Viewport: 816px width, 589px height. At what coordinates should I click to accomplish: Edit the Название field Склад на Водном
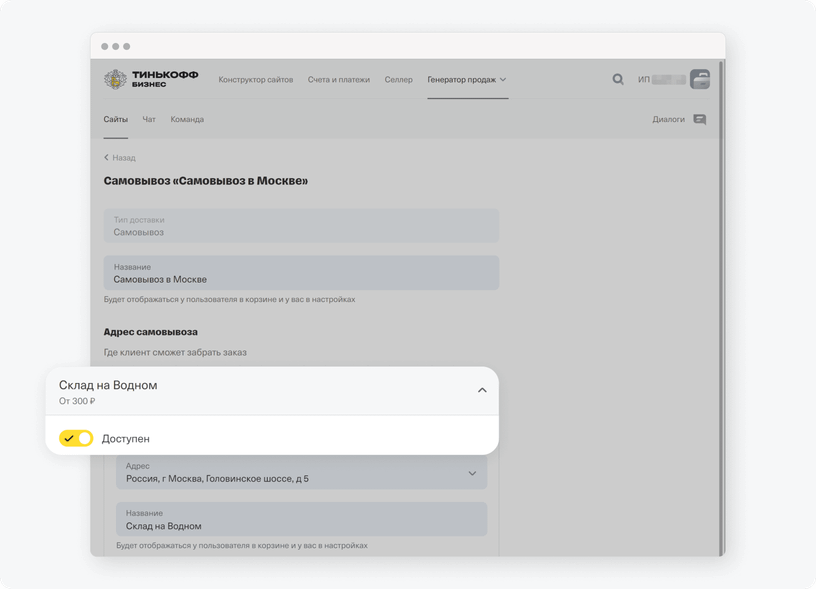(301, 519)
